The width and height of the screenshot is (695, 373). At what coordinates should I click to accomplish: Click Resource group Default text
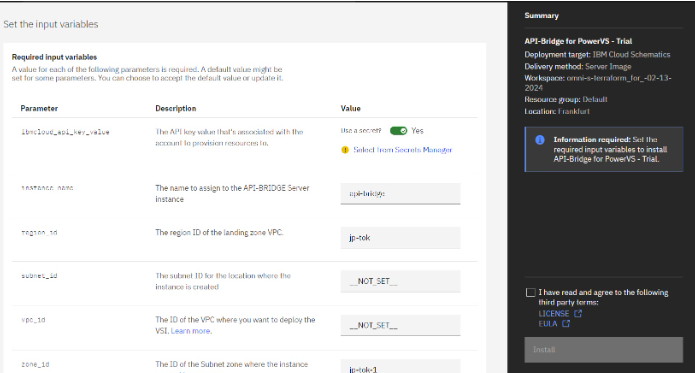pyautogui.click(x=566, y=99)
